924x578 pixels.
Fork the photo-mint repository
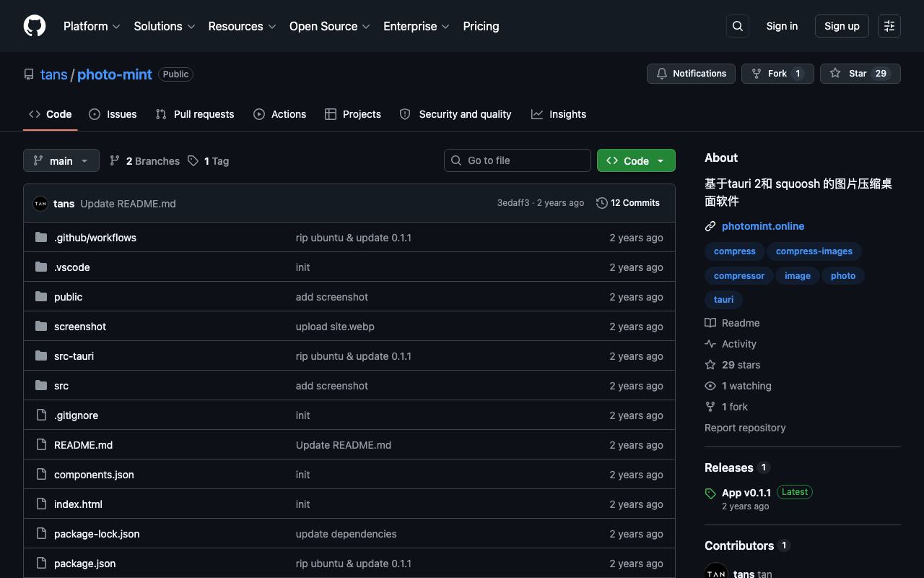pos(777,74)
